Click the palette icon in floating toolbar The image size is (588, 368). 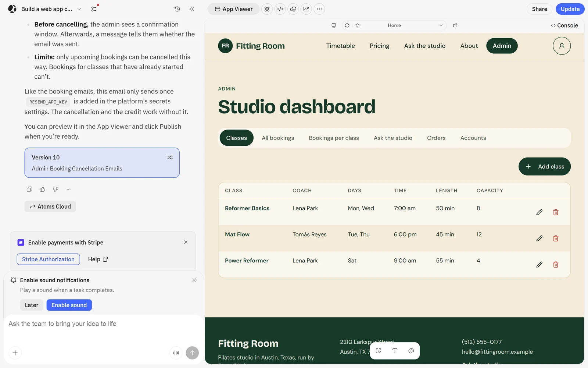411,351
